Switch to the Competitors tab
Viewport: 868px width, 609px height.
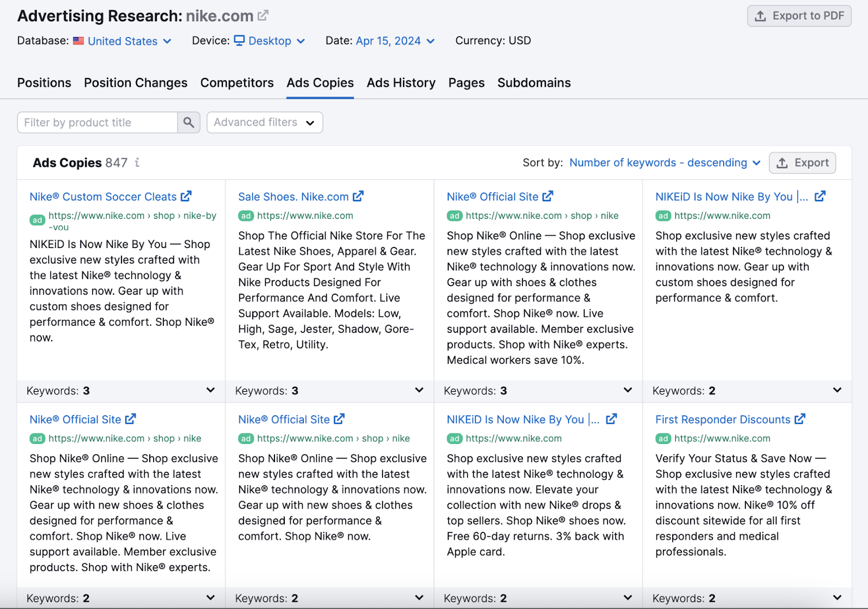point(237,83)
